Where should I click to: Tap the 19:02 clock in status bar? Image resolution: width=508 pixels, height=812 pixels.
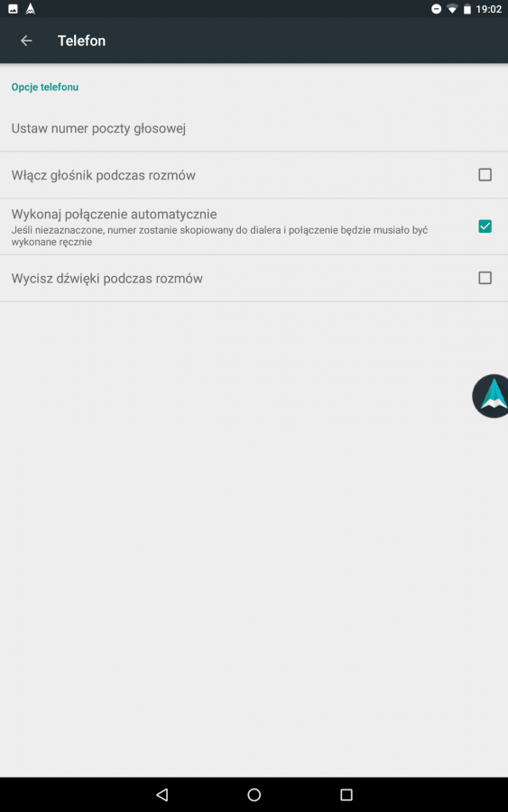488,9
